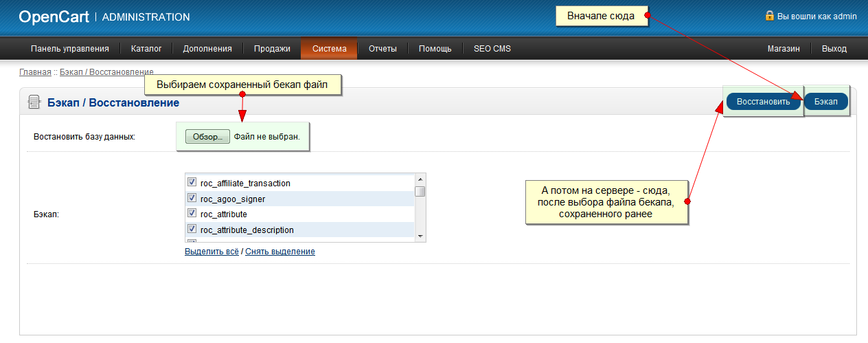Click the lock icon beside admin login
Screen dimensions: 868x343
pos(770,15)
